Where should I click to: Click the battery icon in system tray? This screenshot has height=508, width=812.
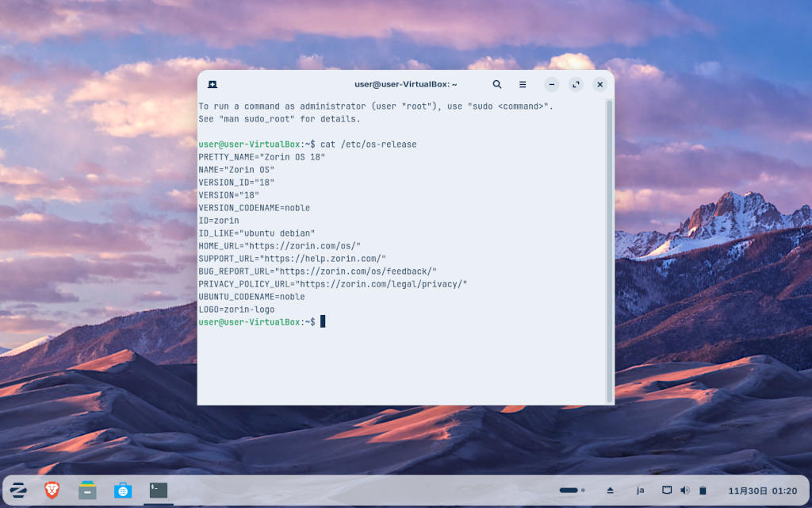[703, 491]
